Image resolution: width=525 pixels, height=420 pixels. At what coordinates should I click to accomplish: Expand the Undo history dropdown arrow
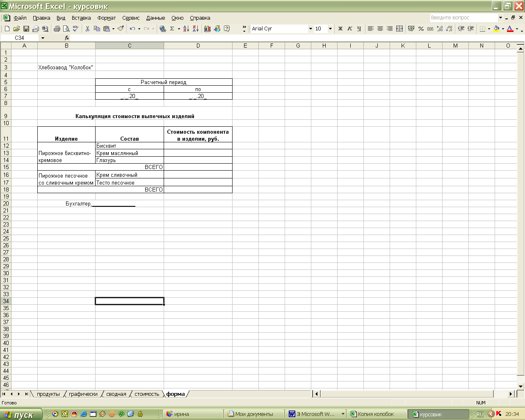139,29
